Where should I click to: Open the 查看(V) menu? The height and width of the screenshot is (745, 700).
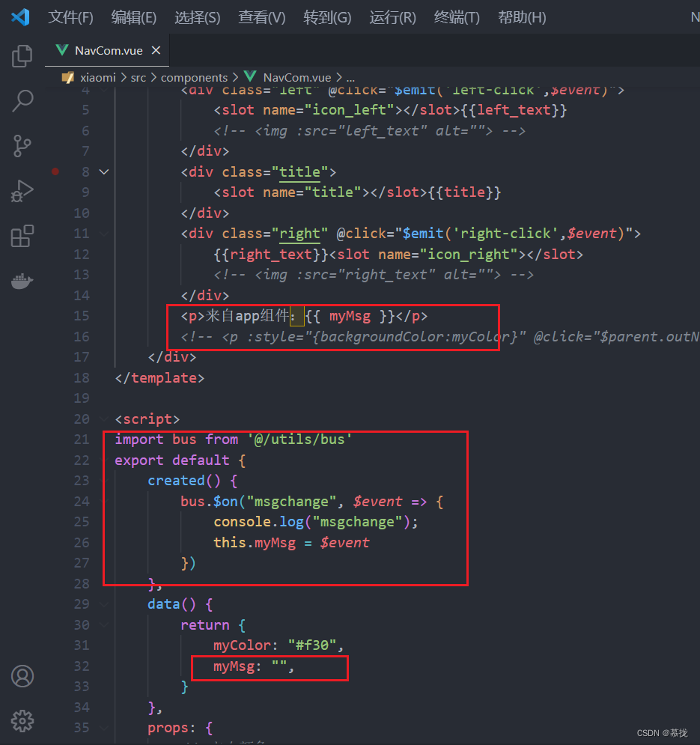262,17
